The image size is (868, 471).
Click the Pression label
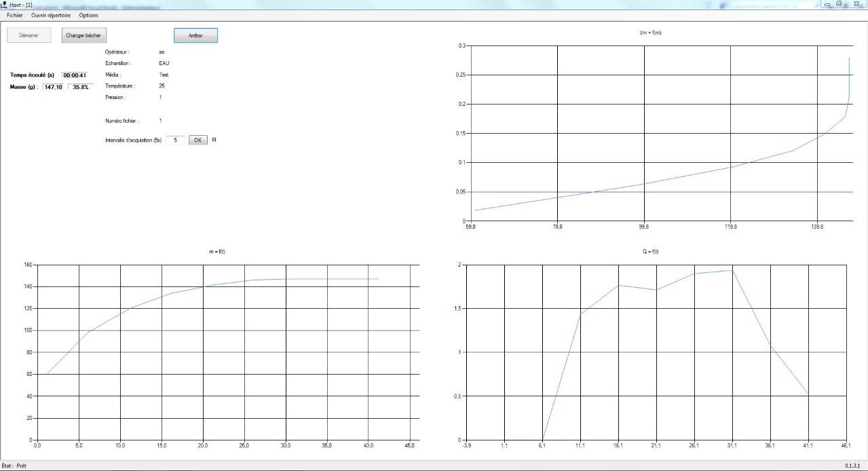(x=115, y=97)
